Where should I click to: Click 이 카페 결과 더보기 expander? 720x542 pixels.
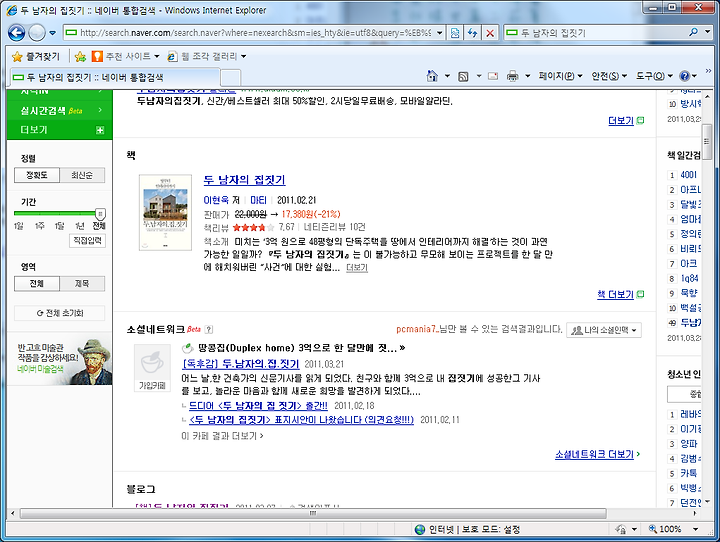coord(222,435)
